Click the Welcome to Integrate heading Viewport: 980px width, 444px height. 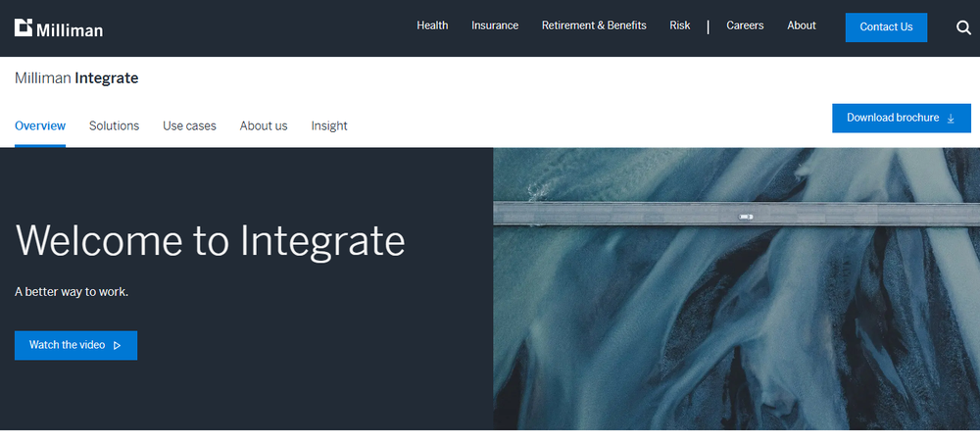point(210,241)
